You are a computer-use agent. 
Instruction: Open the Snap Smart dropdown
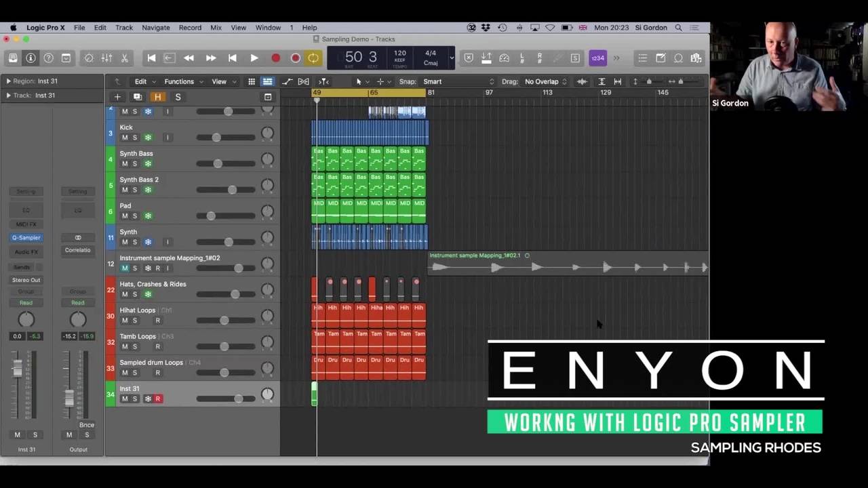(458, 81)
